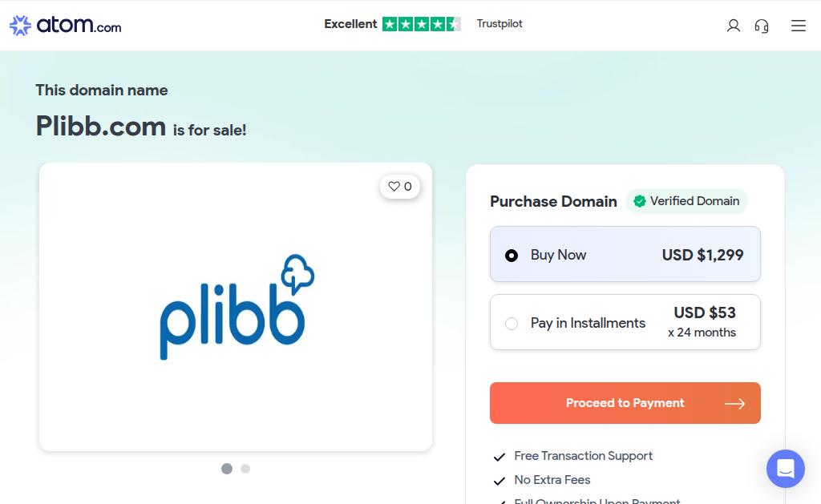Click the Excellent rating label
This screenshot has height=504, width=821.
click(x=350, y=24)
